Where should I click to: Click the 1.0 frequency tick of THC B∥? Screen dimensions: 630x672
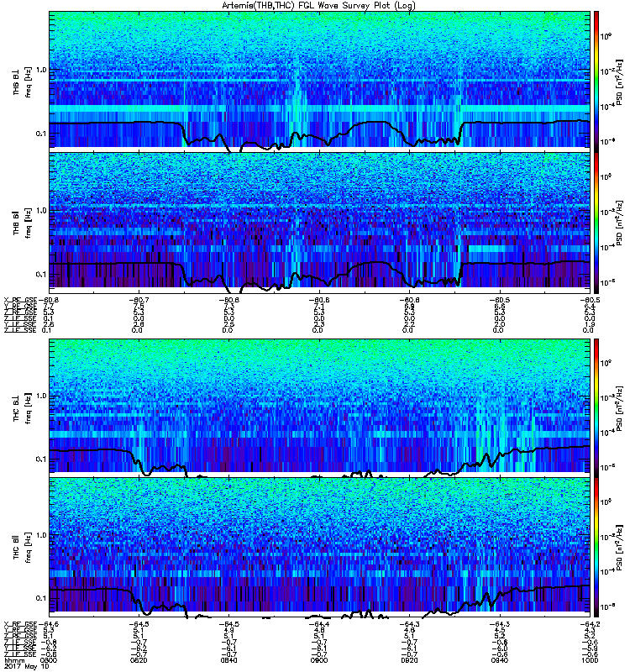coord(41,535)
